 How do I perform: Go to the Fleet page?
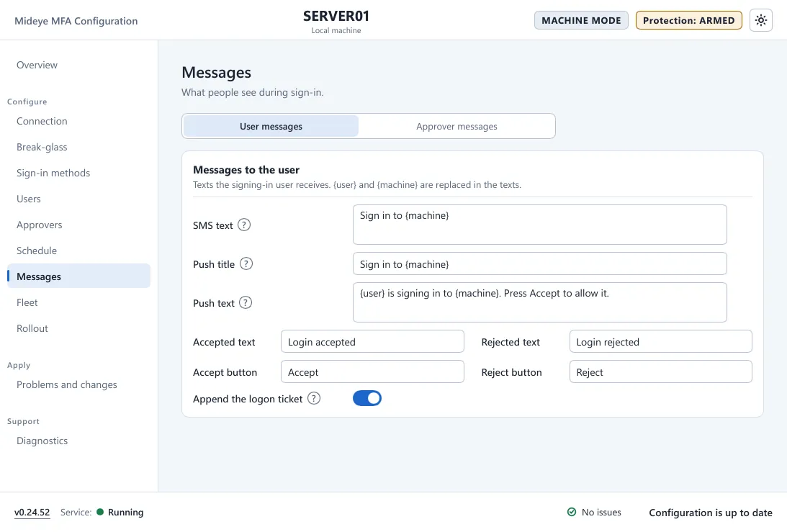click(x=78, y=302)
